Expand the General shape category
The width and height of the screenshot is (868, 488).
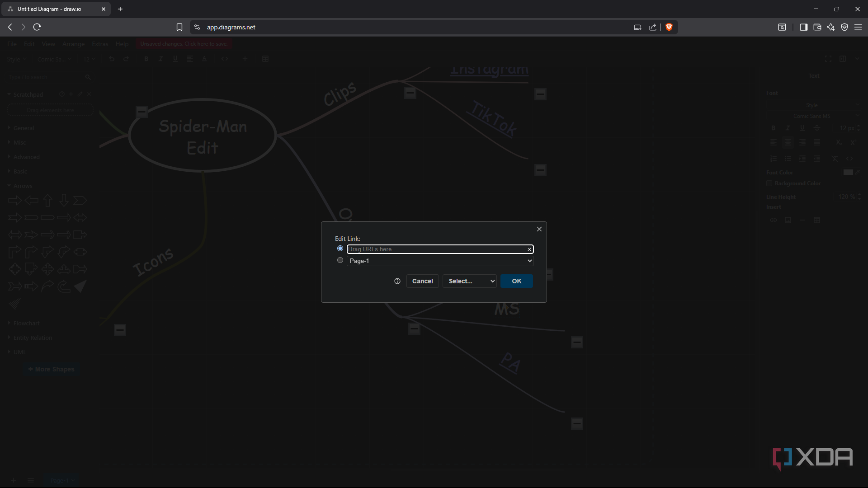coord(24,128)
